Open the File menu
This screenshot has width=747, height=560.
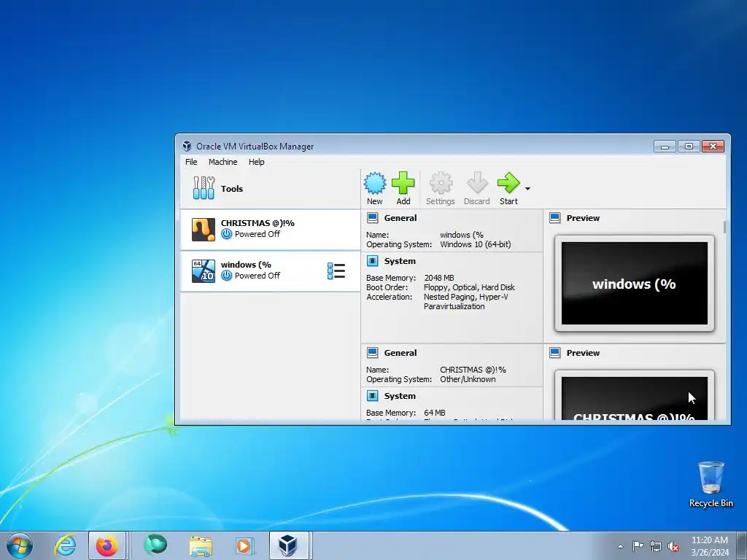click(x=191, y=162)
